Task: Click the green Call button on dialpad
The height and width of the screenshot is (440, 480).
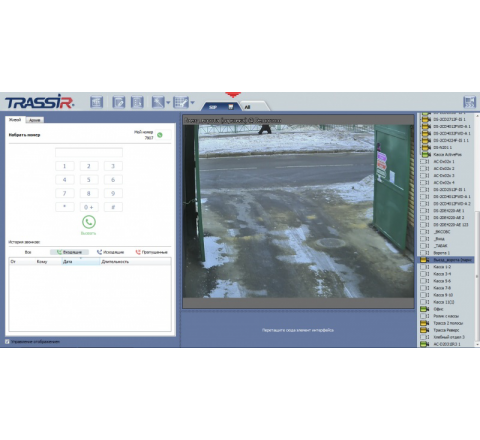Action: coord(89,222)
